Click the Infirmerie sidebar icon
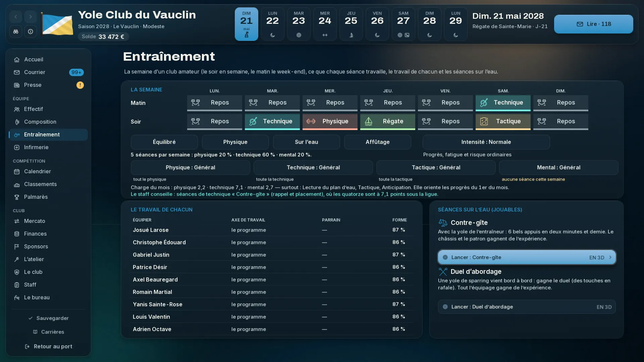The height and width of the screenshot is (362, 644). (17, 147)
